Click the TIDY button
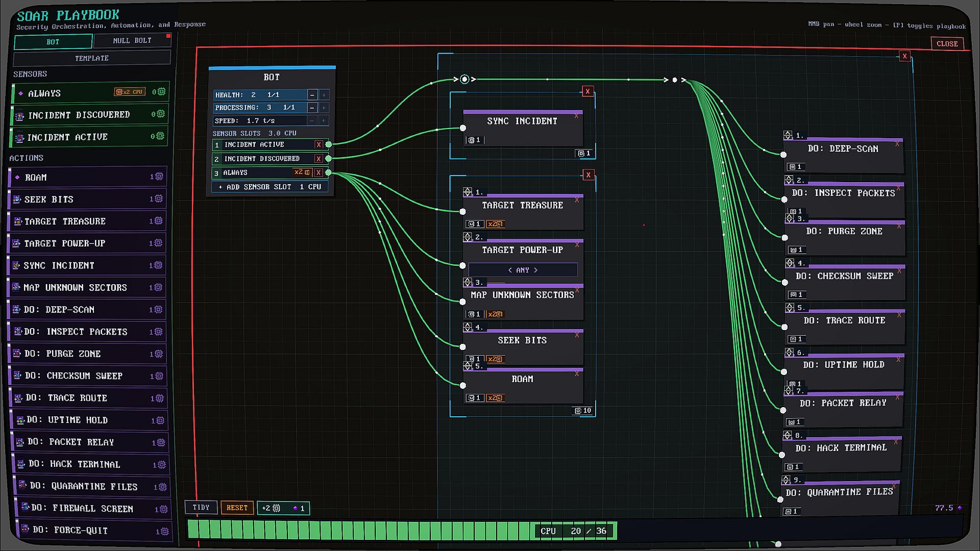Viewport: 980px width, 551px height. [201, 508]
